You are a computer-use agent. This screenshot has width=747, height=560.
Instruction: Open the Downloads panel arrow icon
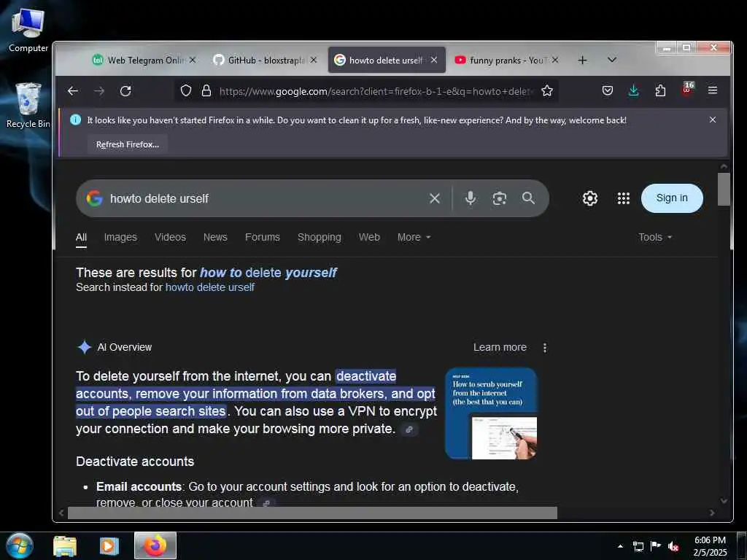(634, 90)
